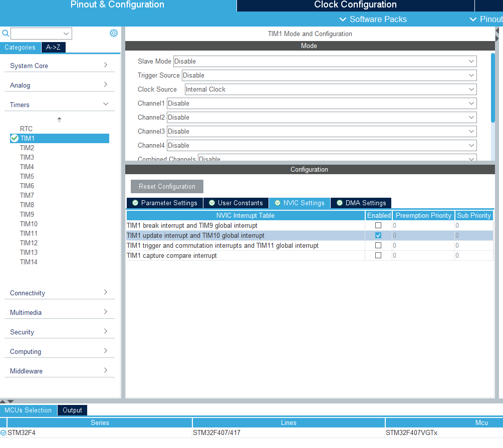Open the Channel1 dropdown
Image resolution: width=503 pixels, height=448 pixels.
(x=322, y=103)
